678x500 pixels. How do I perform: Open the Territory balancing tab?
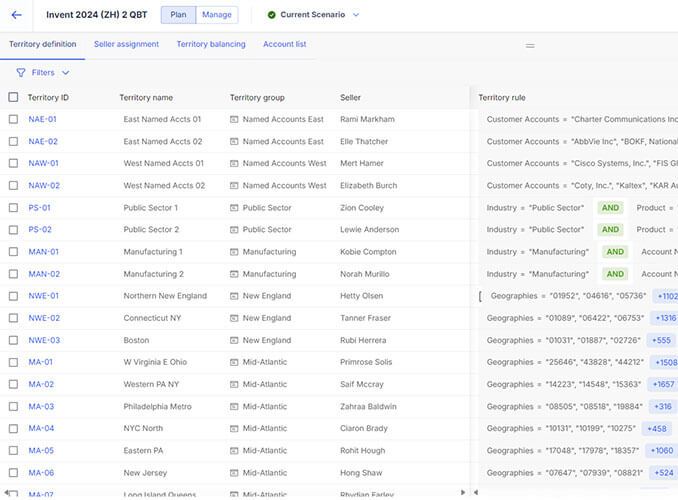(211, 45)
